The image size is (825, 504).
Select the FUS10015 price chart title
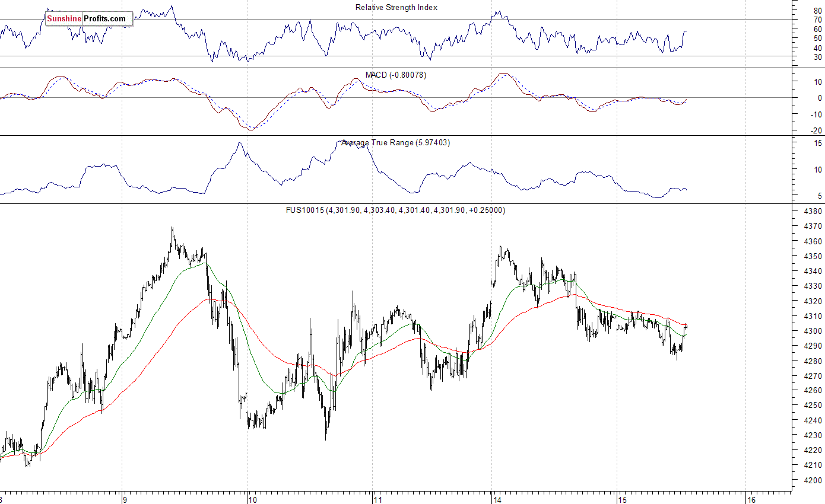tap(396, 210)
